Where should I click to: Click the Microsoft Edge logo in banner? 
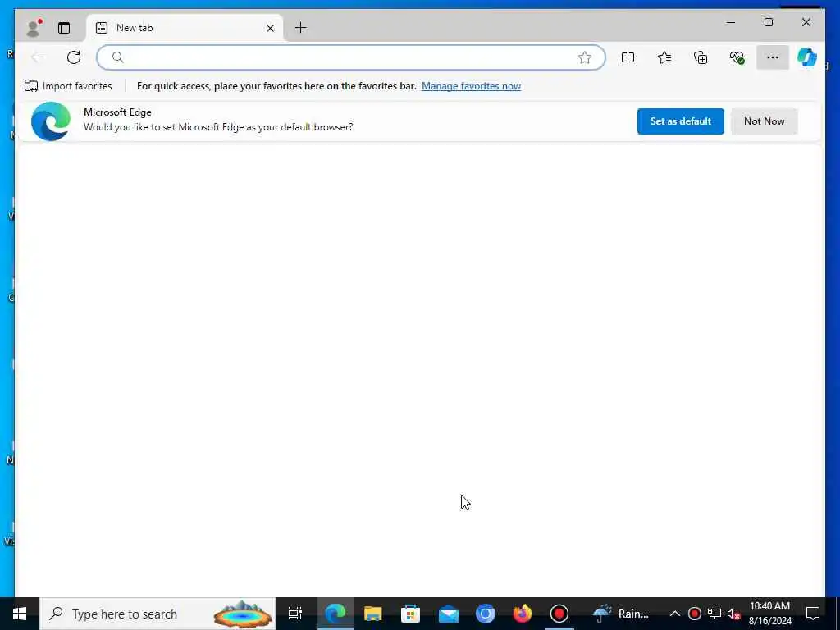coord(51,121)
